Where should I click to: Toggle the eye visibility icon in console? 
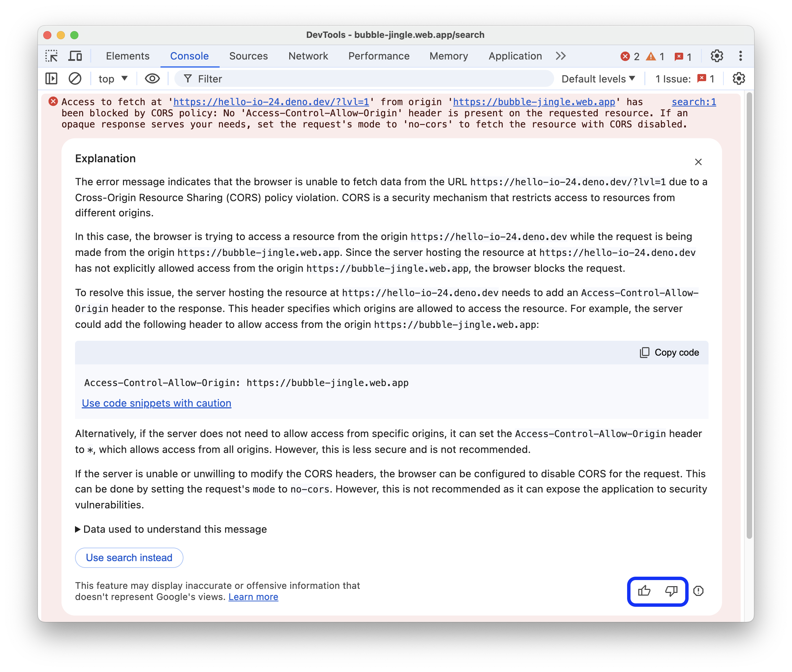(152, 79)
